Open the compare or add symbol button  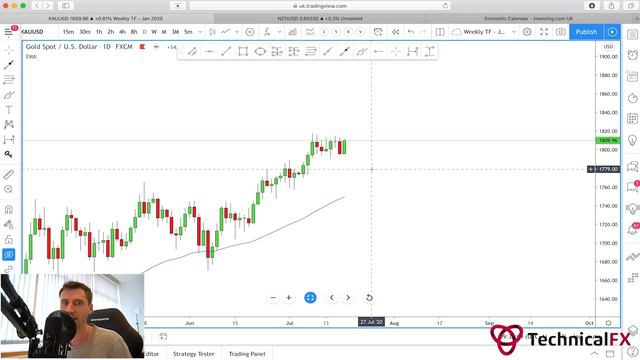coord(250,32)
